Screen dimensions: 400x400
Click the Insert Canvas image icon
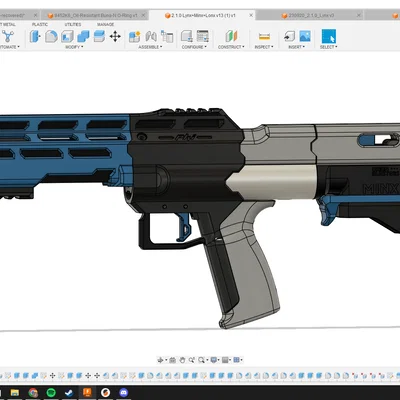(305, 36)
